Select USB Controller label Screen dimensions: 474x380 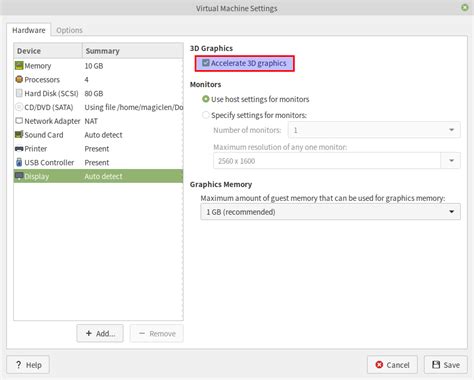click(x=49, y=162)
